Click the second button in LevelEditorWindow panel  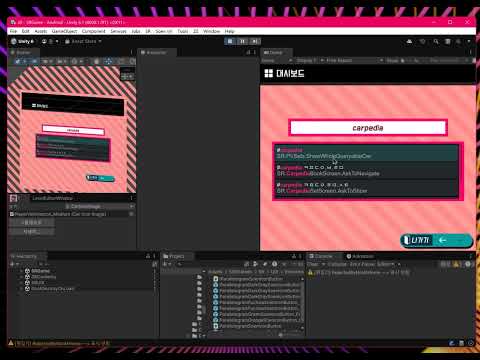tap(32, 232)
